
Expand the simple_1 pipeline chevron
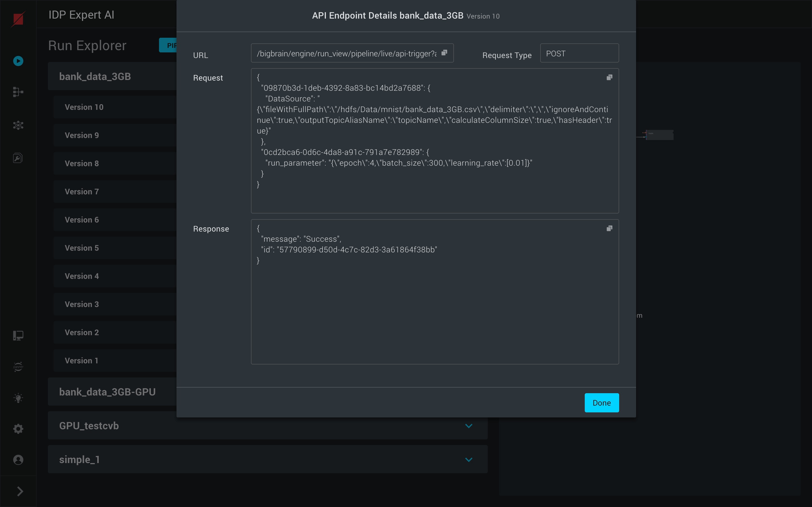[x=469, y=460]
